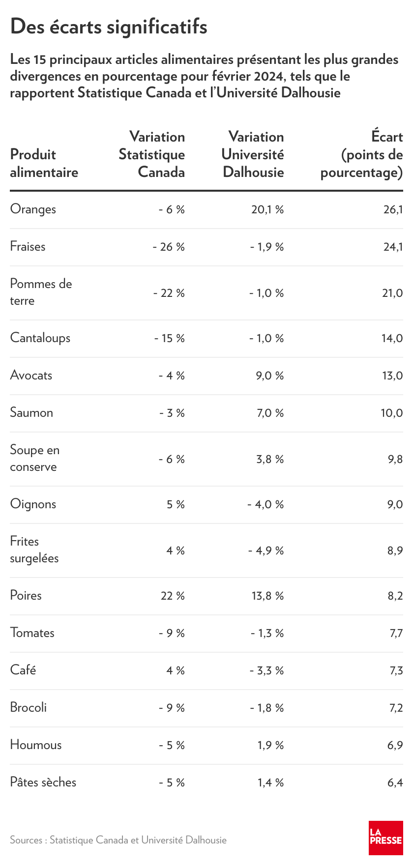
Task: Select the 'Soupe en conserve' label
Action: (x=34, y=459)
